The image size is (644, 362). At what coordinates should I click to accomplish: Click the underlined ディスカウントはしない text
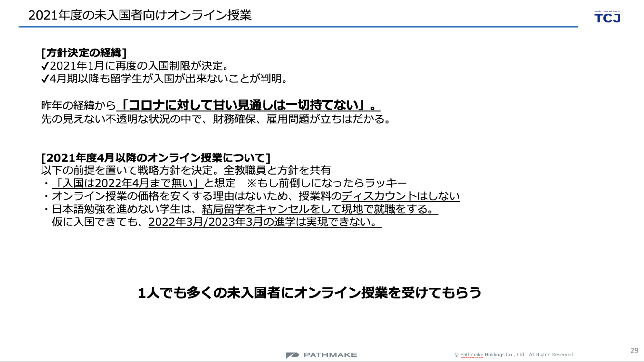400,196
